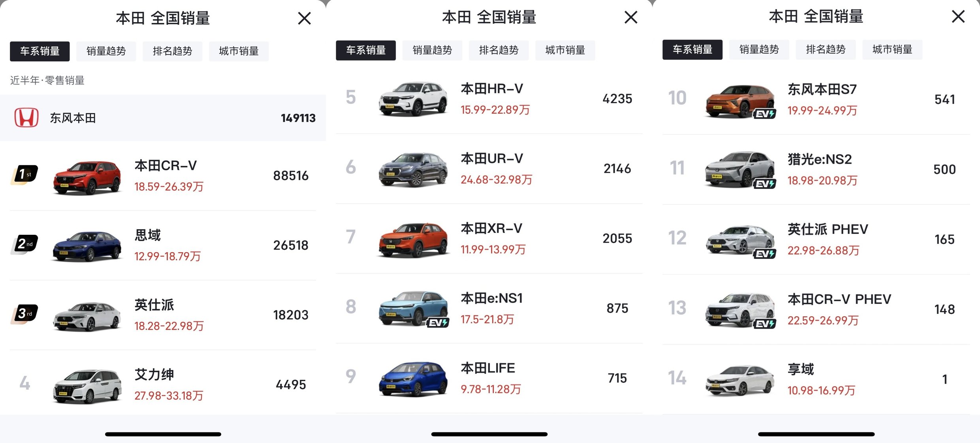Open the blue 思域 car thumbnail
980x443 pixels.
87,247
